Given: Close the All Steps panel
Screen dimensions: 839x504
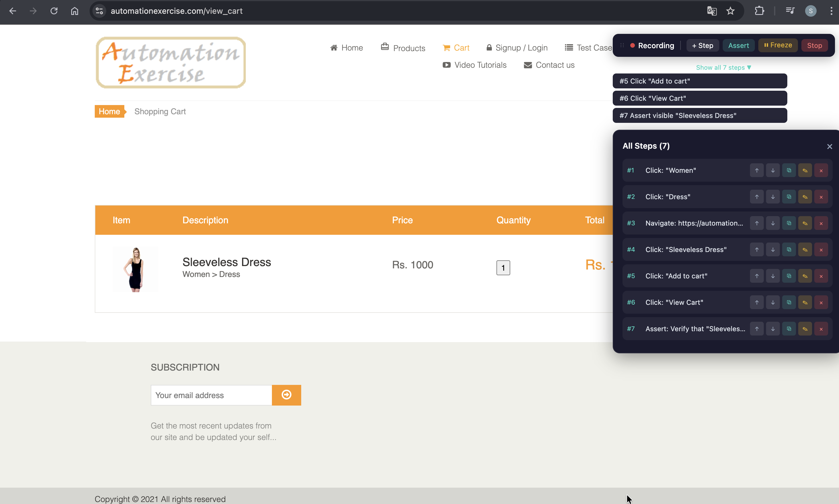Looking at the screenshot, I should [x=829, y=147].
